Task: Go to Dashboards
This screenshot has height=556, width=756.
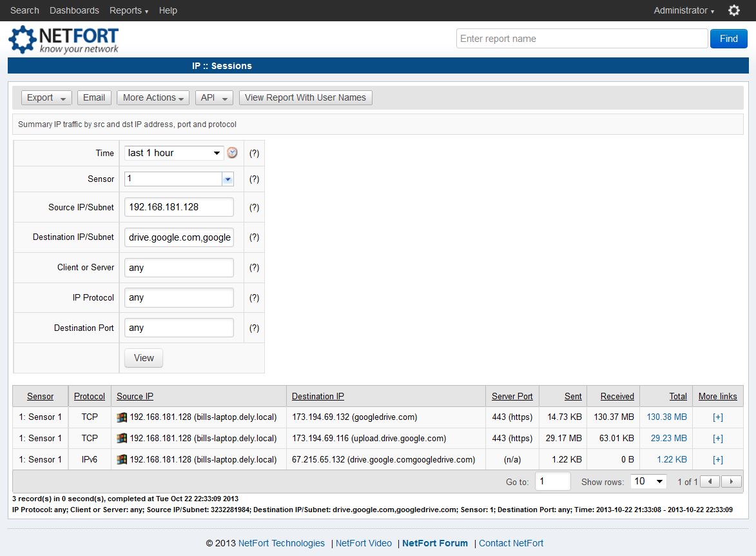Action: [74, 10]
